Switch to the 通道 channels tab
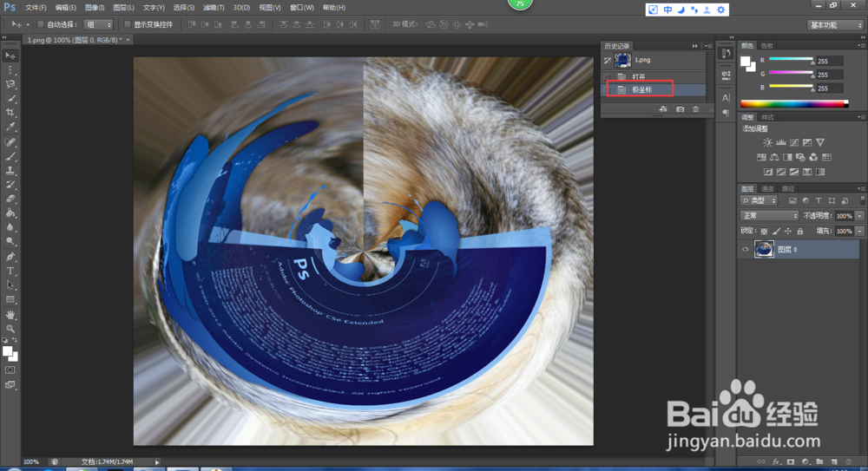868x471 pixels. pos(767,189)
